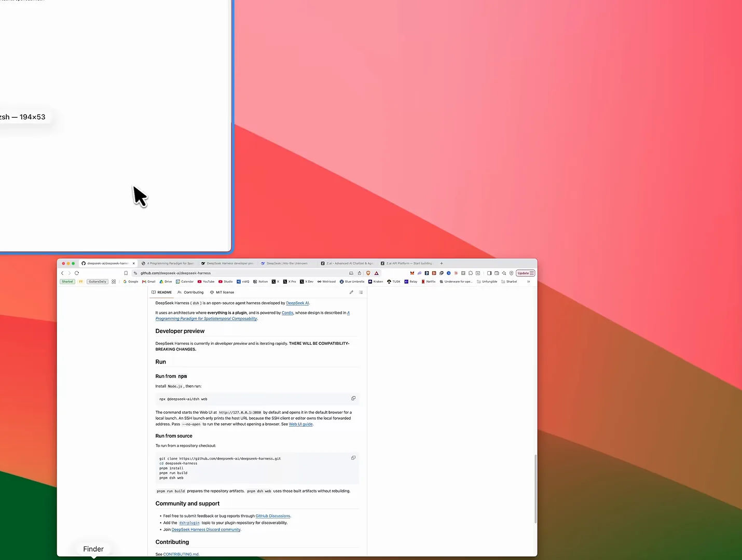The width and height of the screenshot is (742, 560).
Task: Reload the GitHub page
Action: (77, 273)
